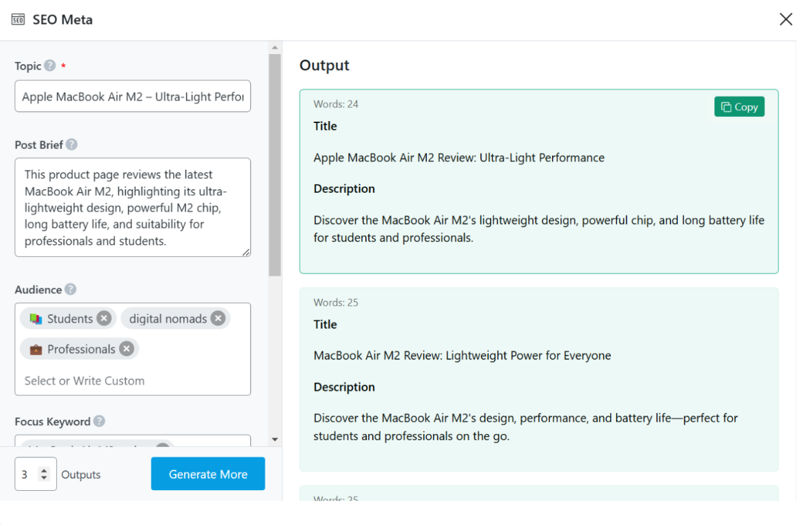Screen dimensions: 812x525
Task: Click the Post Brief help icon
Action: pos(72,145)
